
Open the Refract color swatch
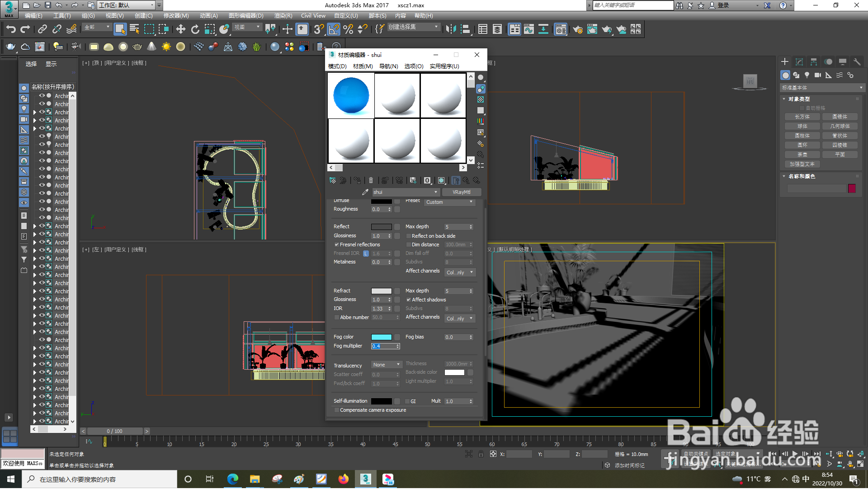[381, 291]
